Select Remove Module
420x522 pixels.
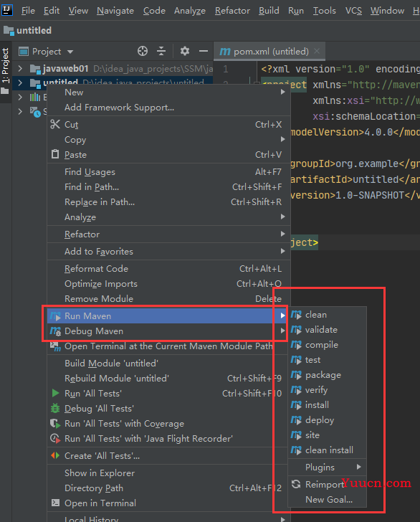coord(169,298)
